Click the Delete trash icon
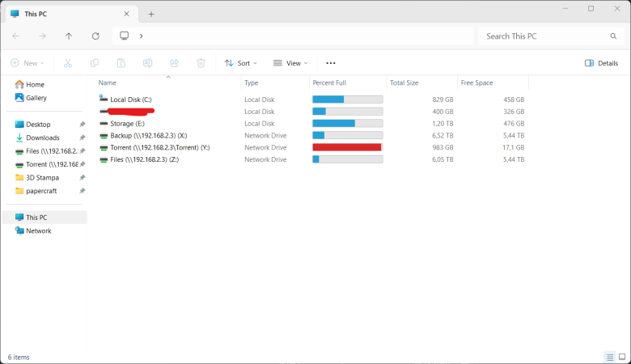The height and width of the screenshot is (364, 631). [x=201, y=63]
